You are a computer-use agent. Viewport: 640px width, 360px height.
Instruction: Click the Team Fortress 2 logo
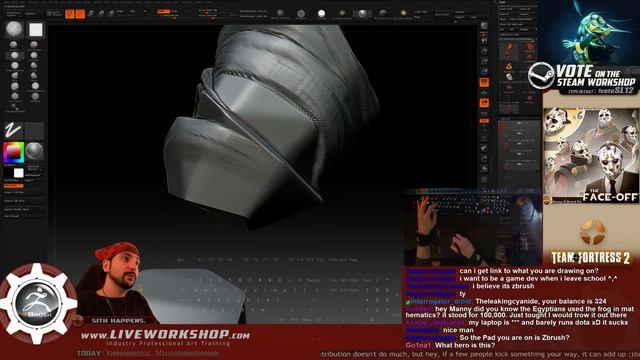point(592,242)
